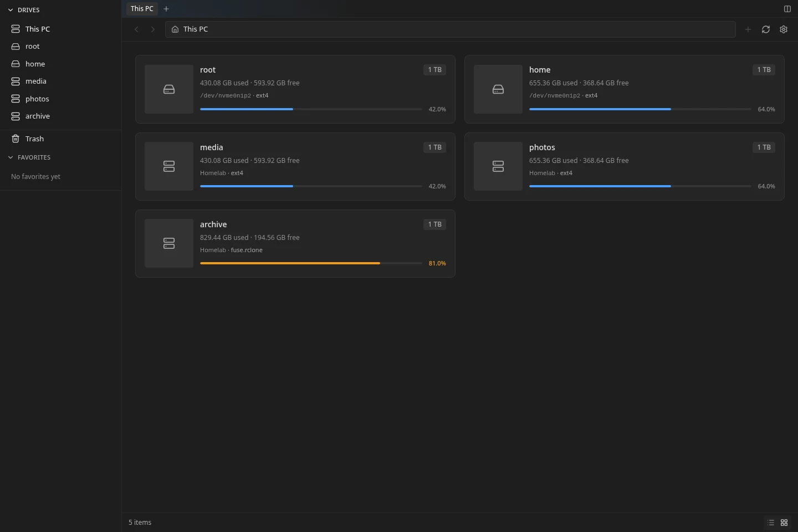Viewport: 798px width, 532px height.
Task: Click the 1 TB badge on media card
Action: click(x=434, y=147)
